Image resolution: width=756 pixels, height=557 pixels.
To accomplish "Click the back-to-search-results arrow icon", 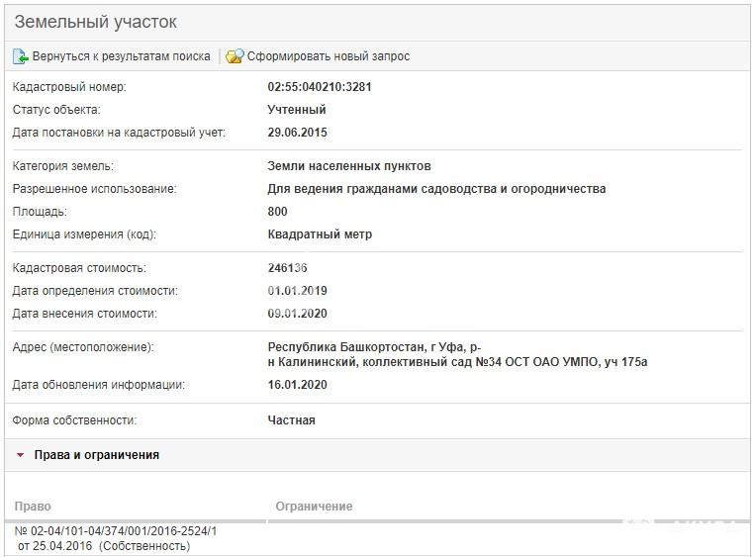I will (x=21, y=56).
